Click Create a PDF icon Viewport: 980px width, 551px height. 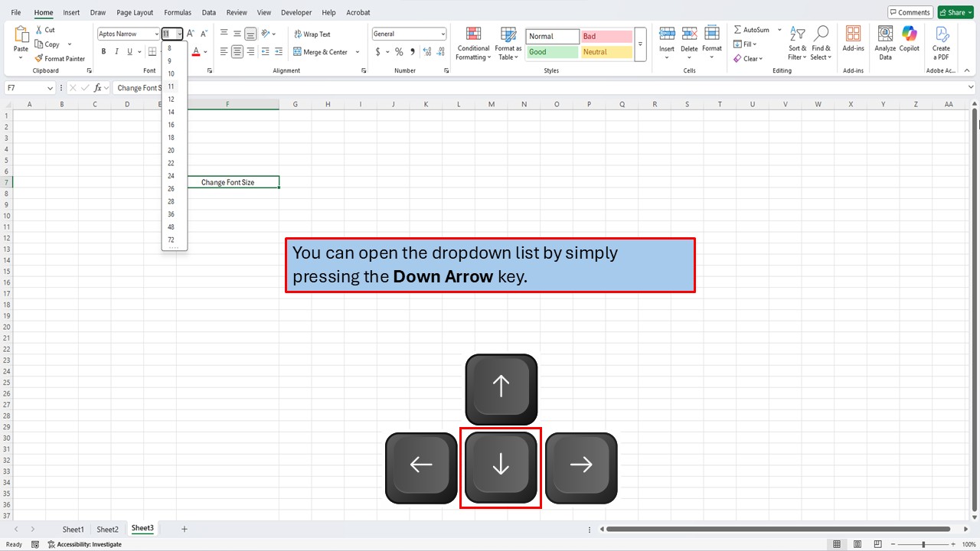[x=941, y=43]
